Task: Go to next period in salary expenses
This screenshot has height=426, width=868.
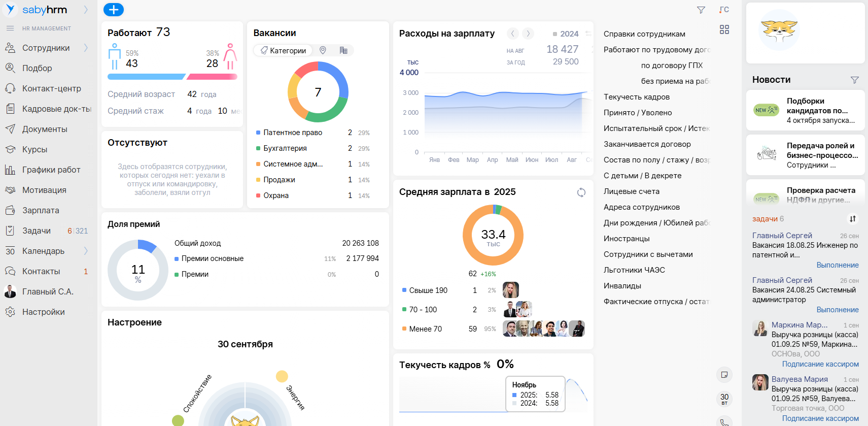Action: pos(528,34)
